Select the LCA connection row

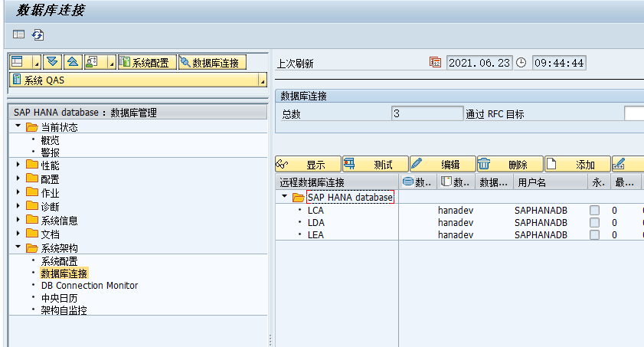click(x=315, y=210)
